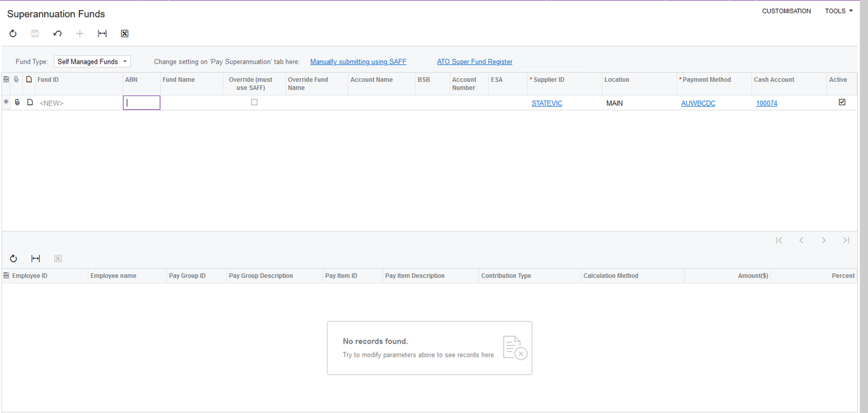The height and width of the screenshot is (413, 868).
Task: Click into the ABN input cell
Action: click(141, 103)
